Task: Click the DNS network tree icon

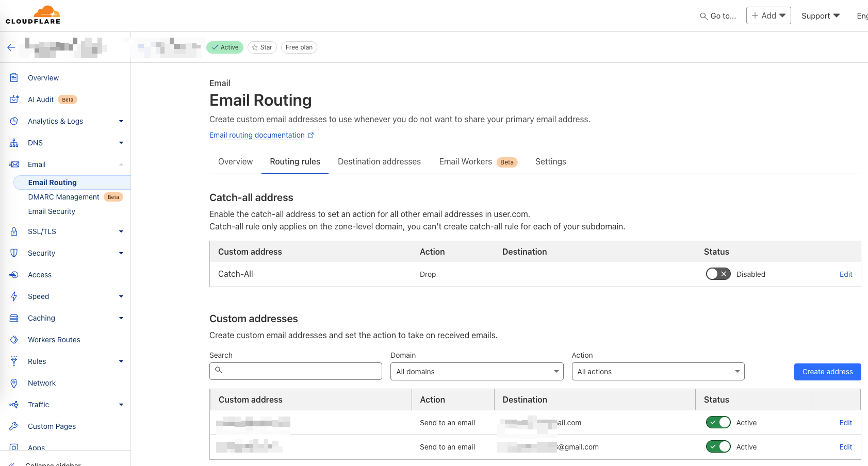Action: [14, 143]
